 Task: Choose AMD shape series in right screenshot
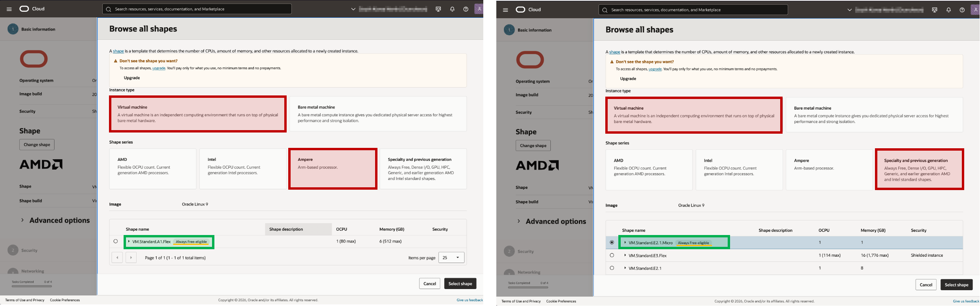[x=649, y=170]
